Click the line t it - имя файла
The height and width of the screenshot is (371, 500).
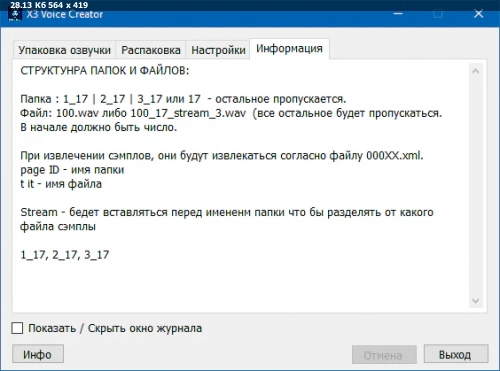click(61, 184)
